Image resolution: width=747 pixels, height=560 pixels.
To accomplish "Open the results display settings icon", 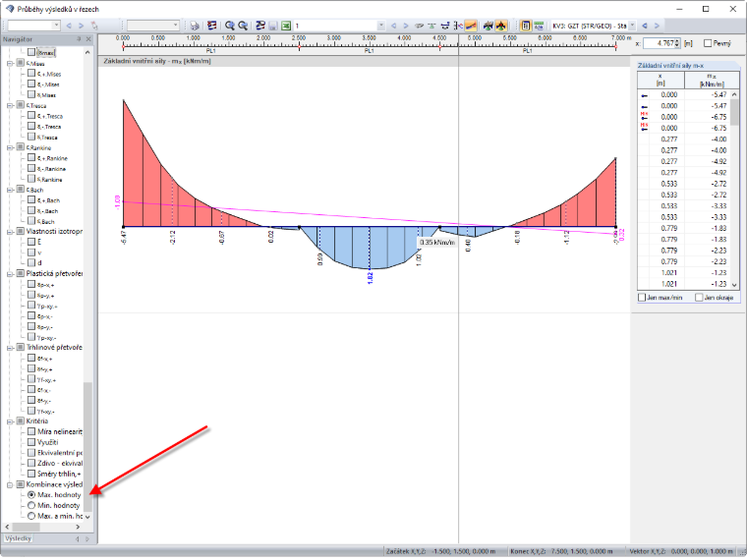I will [212, 26].
